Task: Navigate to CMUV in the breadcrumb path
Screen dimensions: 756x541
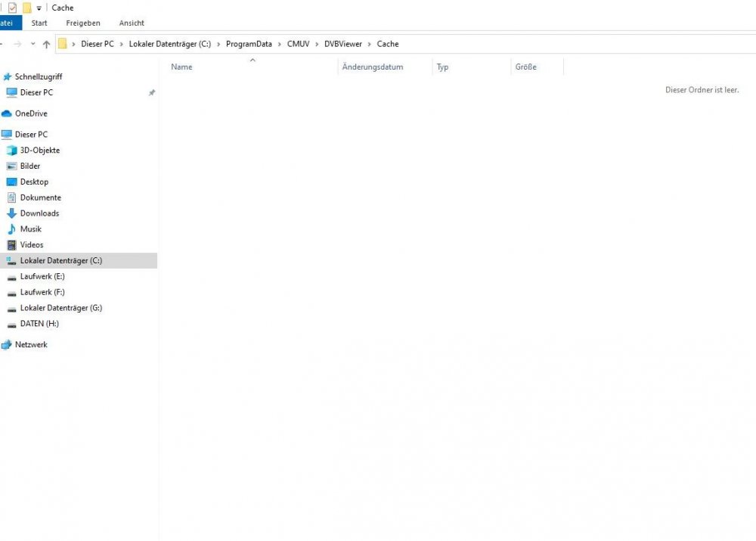Action: tap(298, 44)
